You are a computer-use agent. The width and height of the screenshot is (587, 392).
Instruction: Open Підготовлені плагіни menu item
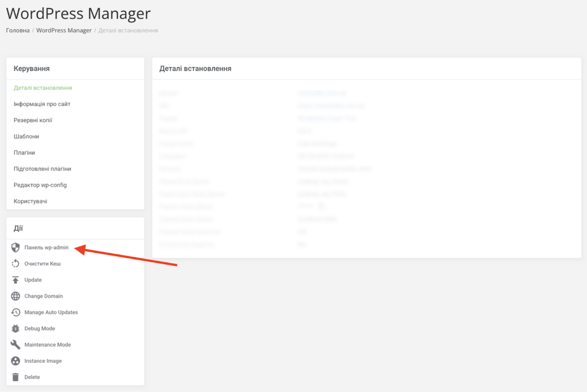click(x=42, y=169)
